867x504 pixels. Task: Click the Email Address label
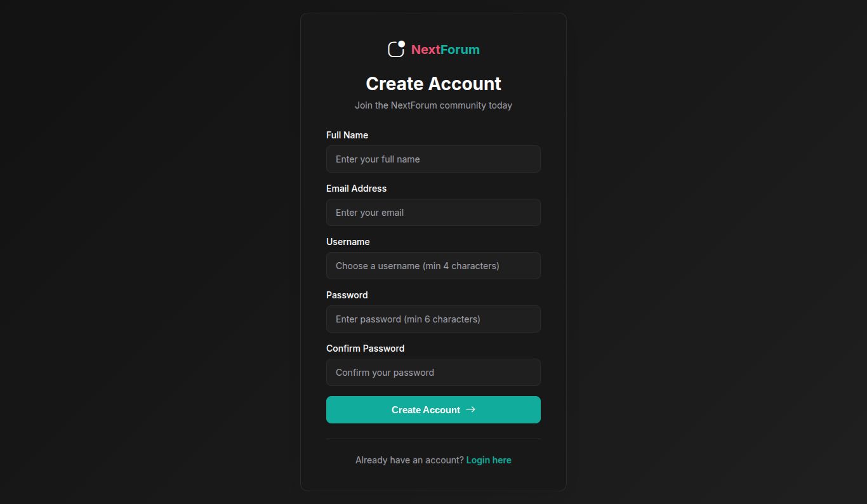356,189
